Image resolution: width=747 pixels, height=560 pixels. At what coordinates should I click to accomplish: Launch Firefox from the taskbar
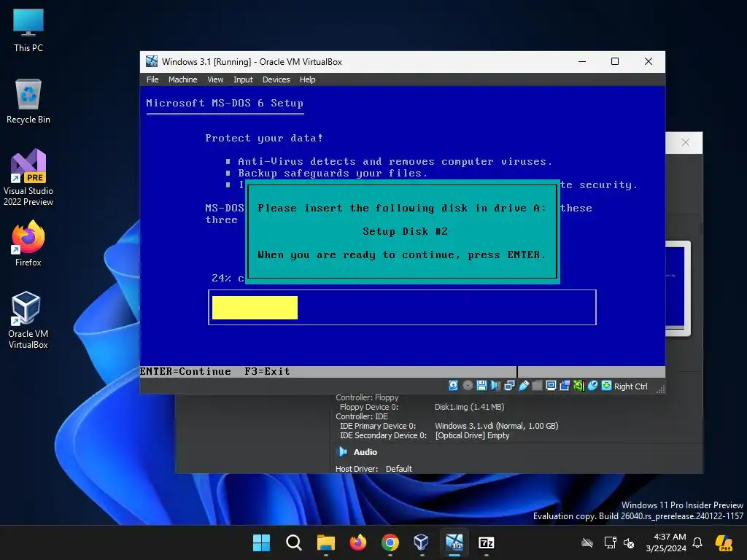[358, 542]
